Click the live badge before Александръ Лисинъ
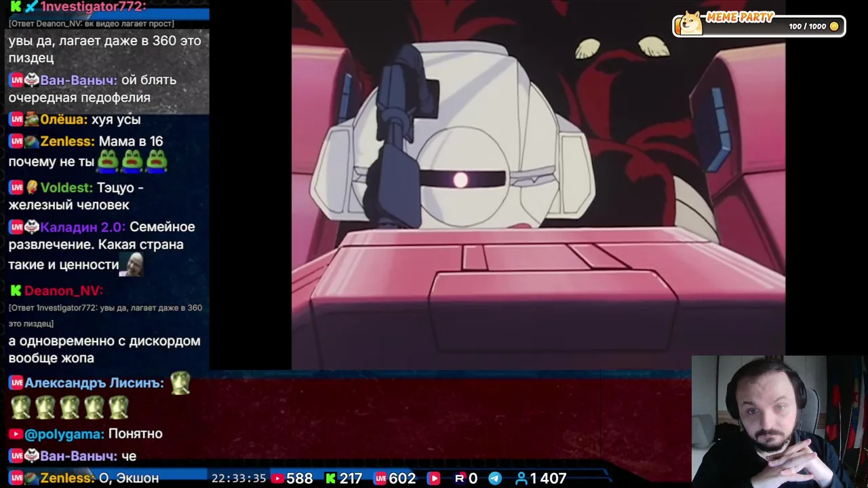Viewport: 868px width, 488px height. point(16,383)
